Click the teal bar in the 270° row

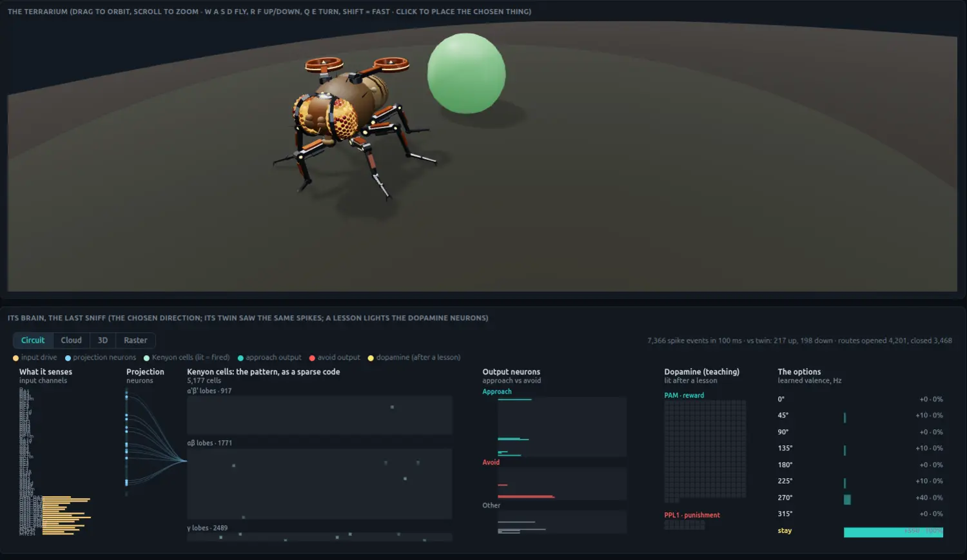point(847,499)
